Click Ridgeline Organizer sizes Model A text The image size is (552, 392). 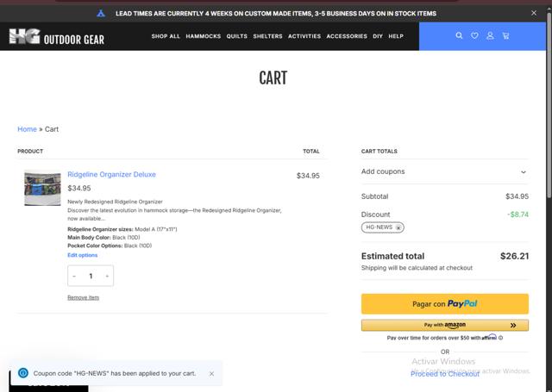122,229
